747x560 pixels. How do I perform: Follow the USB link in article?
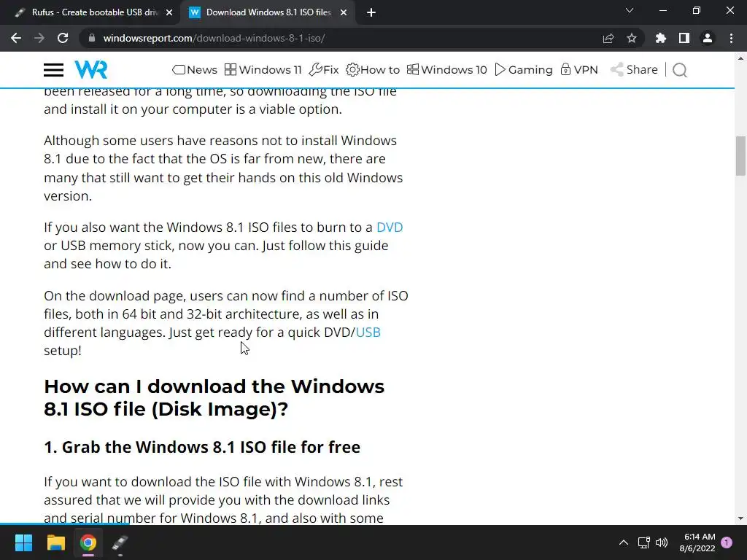coord(368,332)
